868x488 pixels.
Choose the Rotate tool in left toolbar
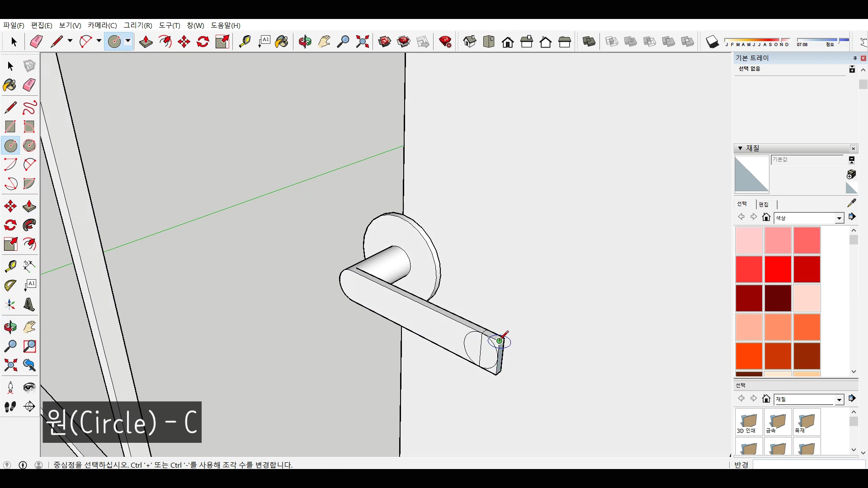pos(10,225)
